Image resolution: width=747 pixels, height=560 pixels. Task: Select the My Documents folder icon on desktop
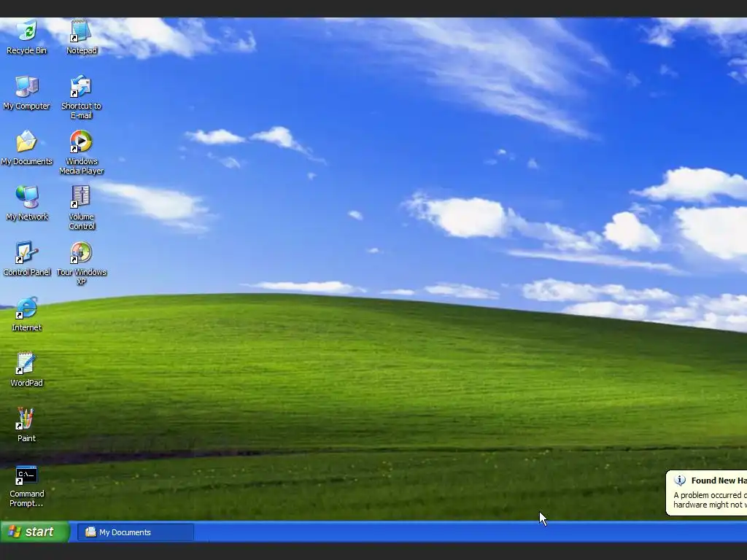[x=27, y=141]
